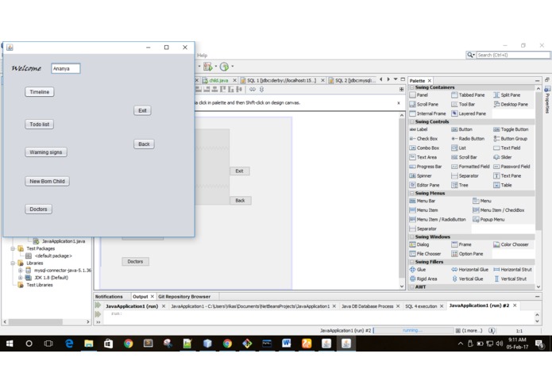Select the Panel component in the Palette
Image resolution: width=552 pixels, height=392 pixels.
419,95
